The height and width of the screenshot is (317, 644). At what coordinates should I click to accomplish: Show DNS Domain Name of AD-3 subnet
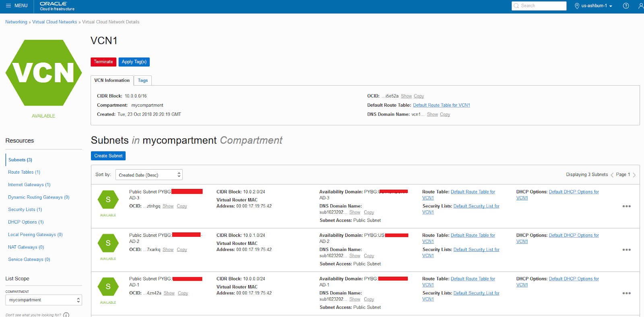coord(355,212)
